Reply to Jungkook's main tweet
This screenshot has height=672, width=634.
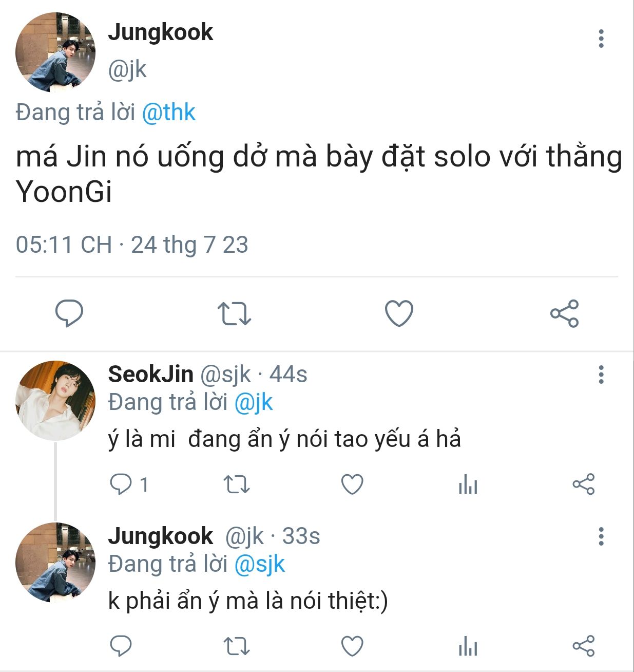point(69,313)
